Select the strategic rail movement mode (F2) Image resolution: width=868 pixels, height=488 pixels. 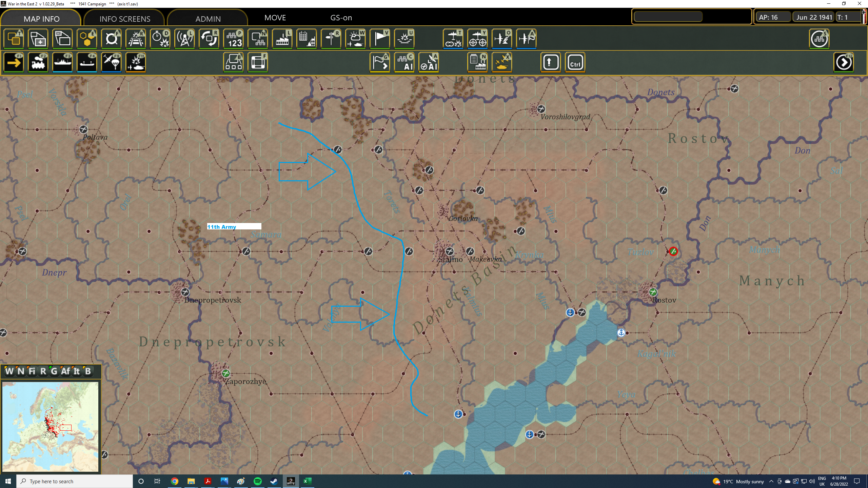pos(38,62)
